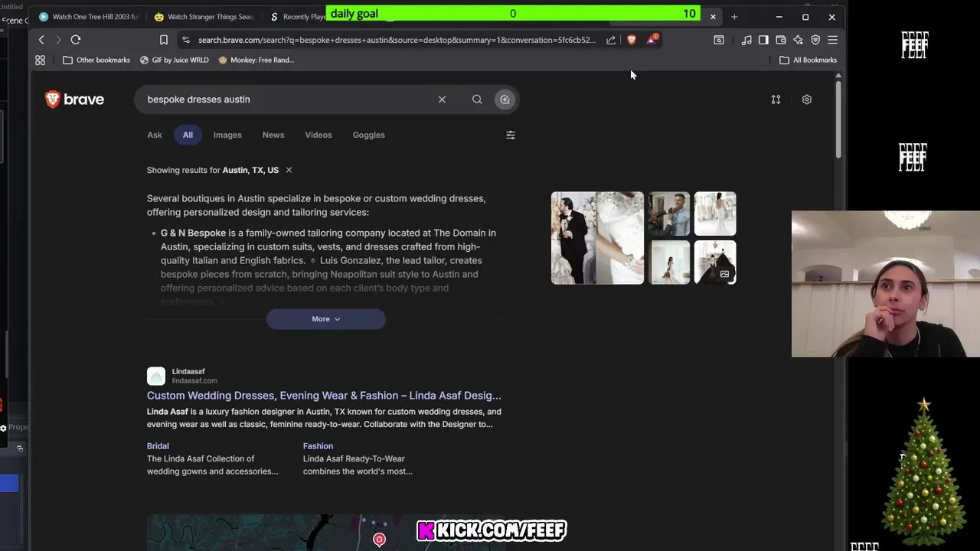This screenshot has height=551, width=980.
Task: Toggle the sidebar panel icon
Action: pyautogui.click(x=763, y=40)
